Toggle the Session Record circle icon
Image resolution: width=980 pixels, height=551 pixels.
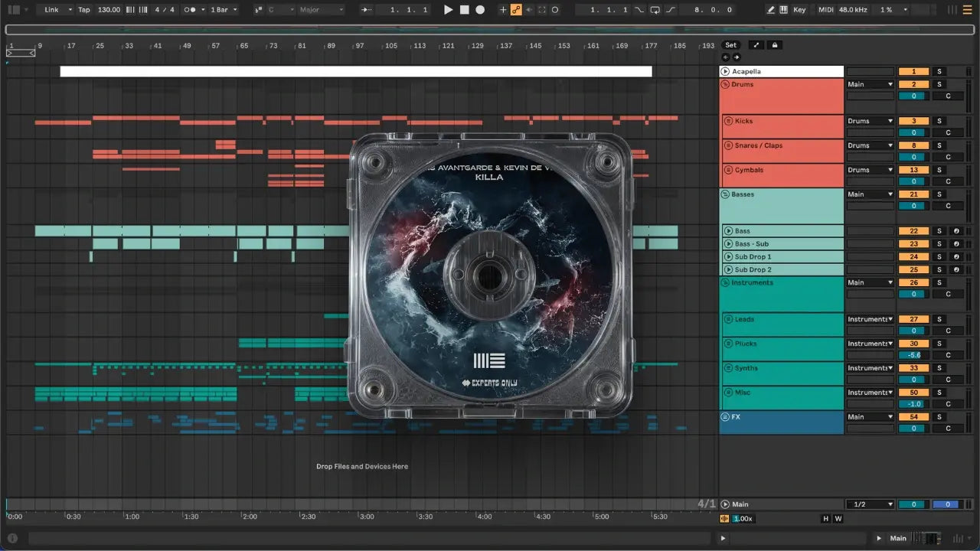click(x=555, y=10)
